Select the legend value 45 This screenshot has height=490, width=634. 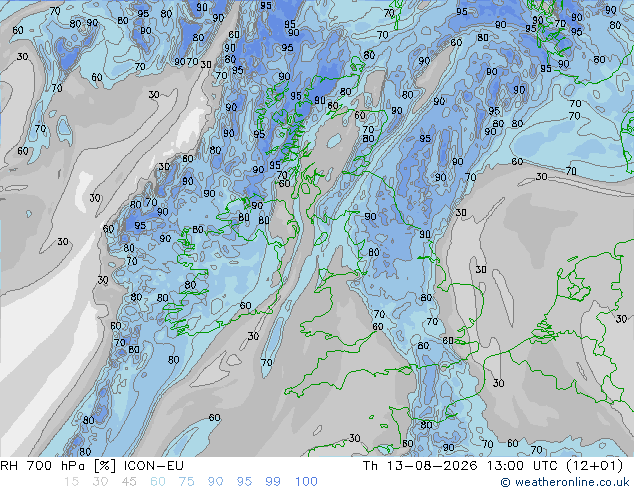click(x=129, y=482)
